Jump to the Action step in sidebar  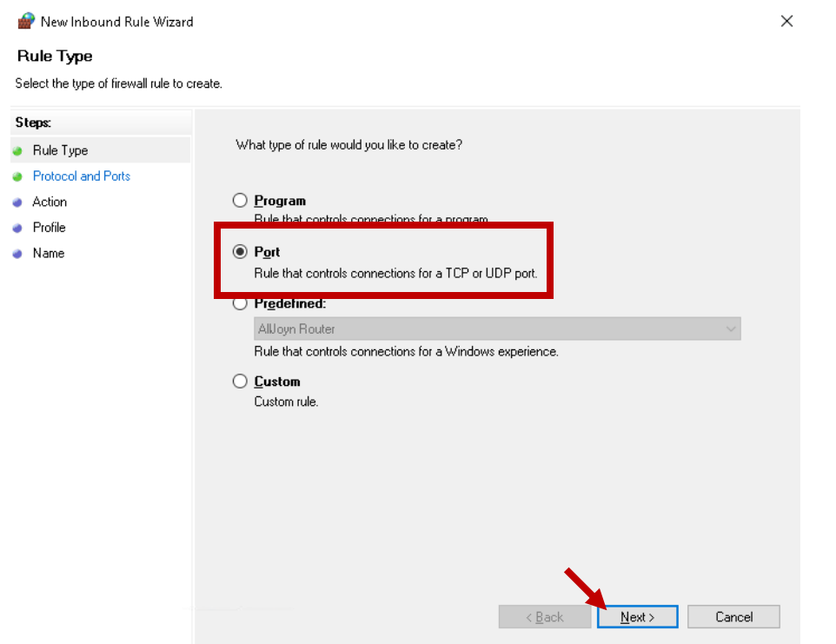click(50, 202)
